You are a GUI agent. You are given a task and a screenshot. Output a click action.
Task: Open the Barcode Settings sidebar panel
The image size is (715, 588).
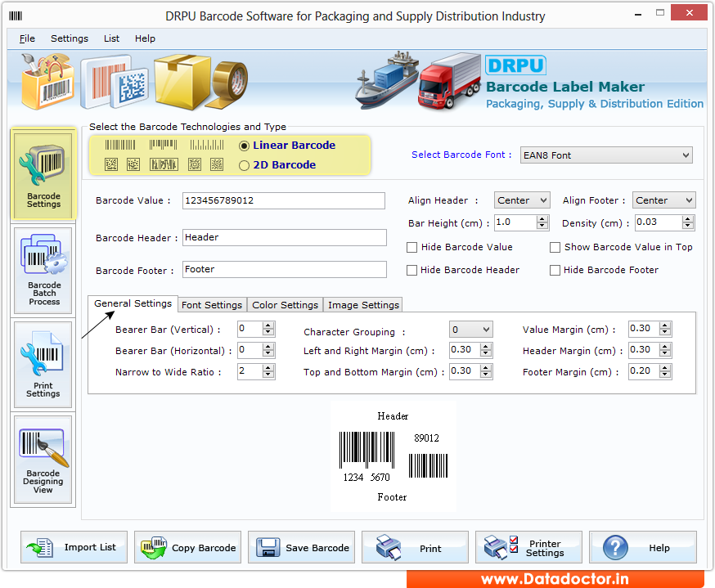point(43,176)
